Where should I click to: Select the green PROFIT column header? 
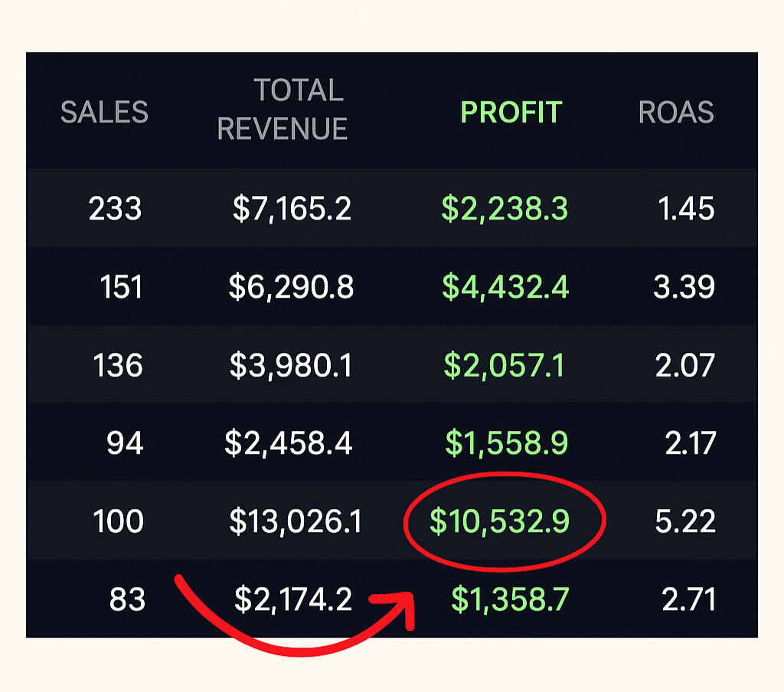click(511, 113)
